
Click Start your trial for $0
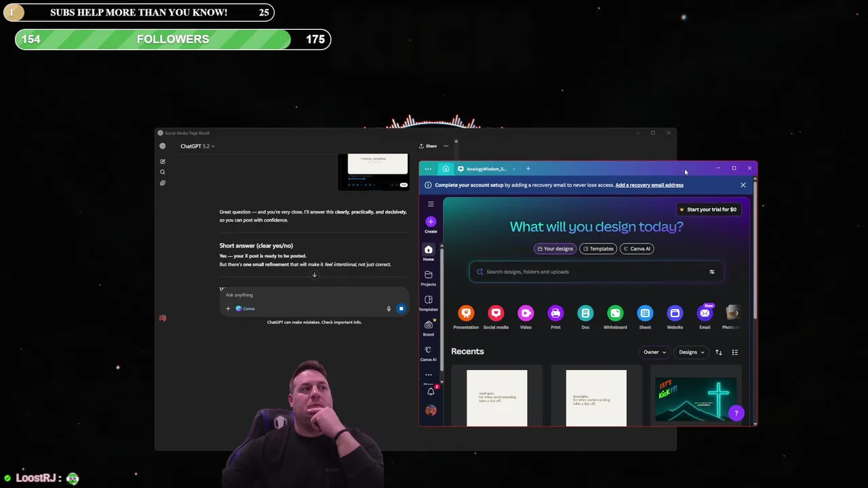(707, 209)
